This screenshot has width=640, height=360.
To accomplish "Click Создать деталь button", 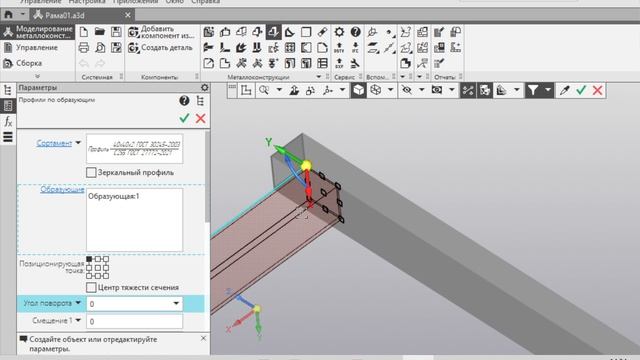I will click(x=160, y=48).
